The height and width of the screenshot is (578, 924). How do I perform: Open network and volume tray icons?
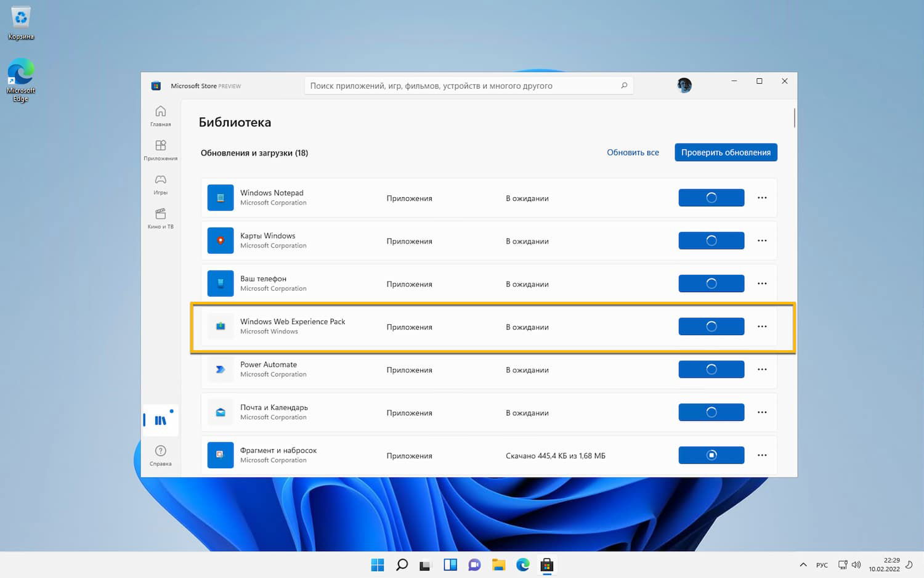coord(849,564)
